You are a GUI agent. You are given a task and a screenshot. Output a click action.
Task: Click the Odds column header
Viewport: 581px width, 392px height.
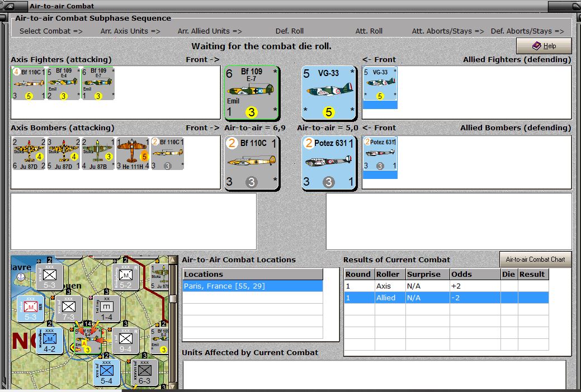475,274
